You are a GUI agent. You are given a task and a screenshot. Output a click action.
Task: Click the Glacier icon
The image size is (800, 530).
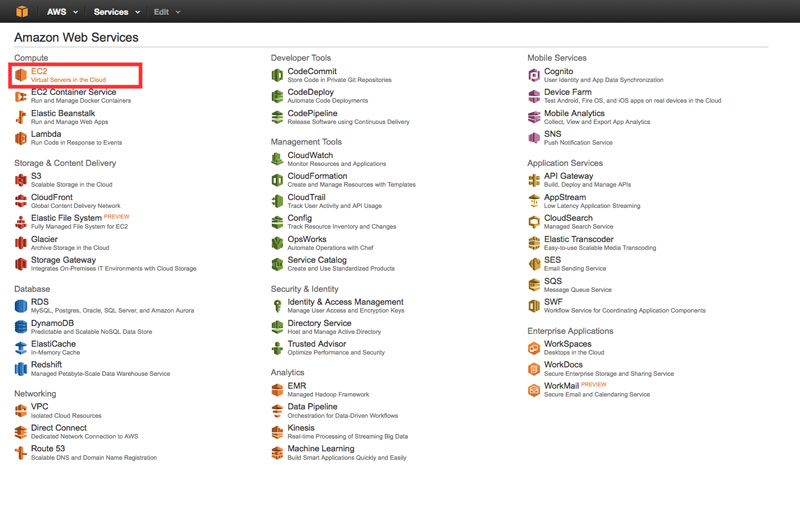[20, 243]
